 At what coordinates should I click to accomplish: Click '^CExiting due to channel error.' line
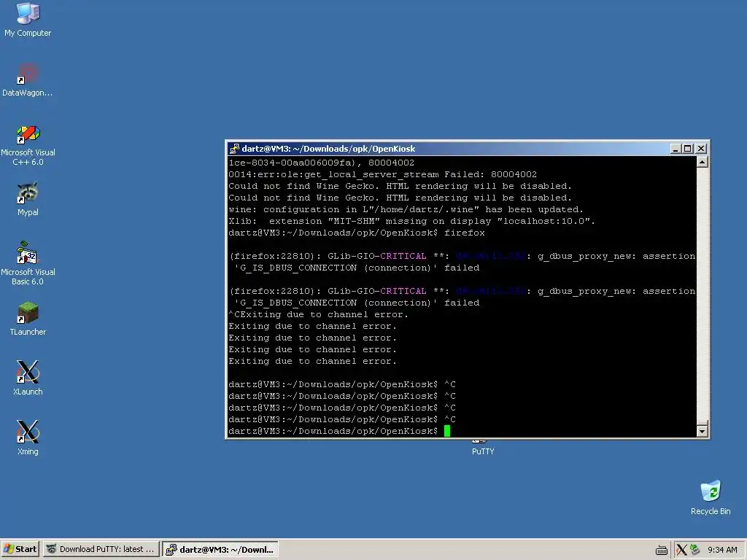tap(318, 315)
